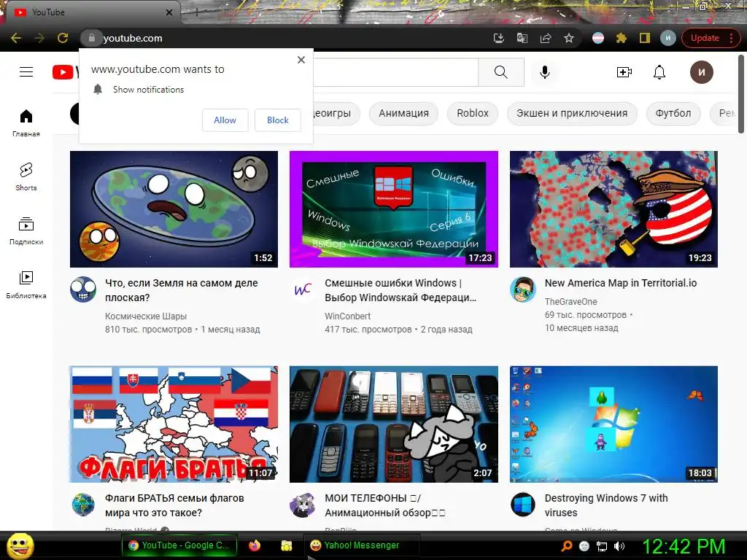Click the voice search microphone
Screen dimensions: 747x560
[545, 72]
